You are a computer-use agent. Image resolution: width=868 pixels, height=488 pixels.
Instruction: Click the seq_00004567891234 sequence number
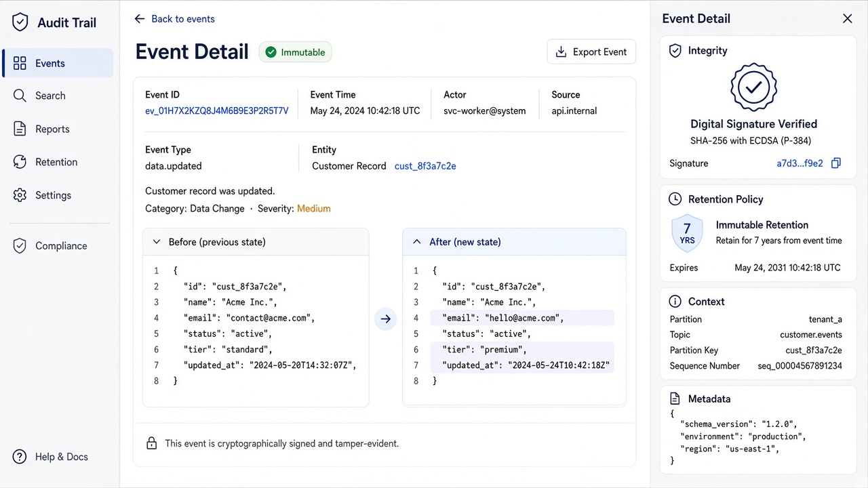click(x=800, y=366)
